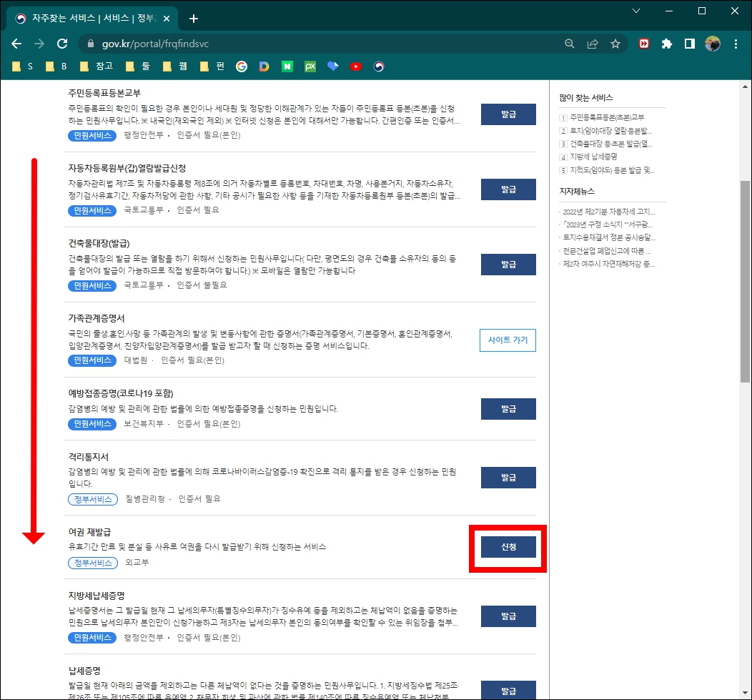Click 신청 to apply for 여권 재발급
Viewport: 752px width, 700px height.
click(508, 546)
